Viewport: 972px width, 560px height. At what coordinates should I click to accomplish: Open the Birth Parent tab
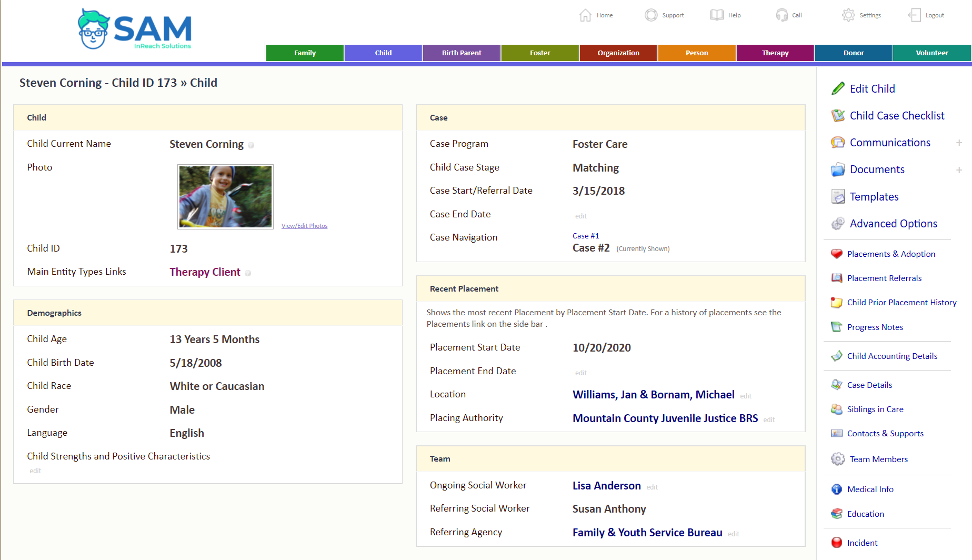(x=462, y=53)
